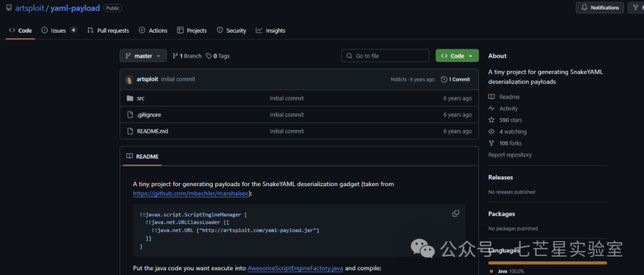
Task: Open the Notifications button
Action: tap(600, 8)
